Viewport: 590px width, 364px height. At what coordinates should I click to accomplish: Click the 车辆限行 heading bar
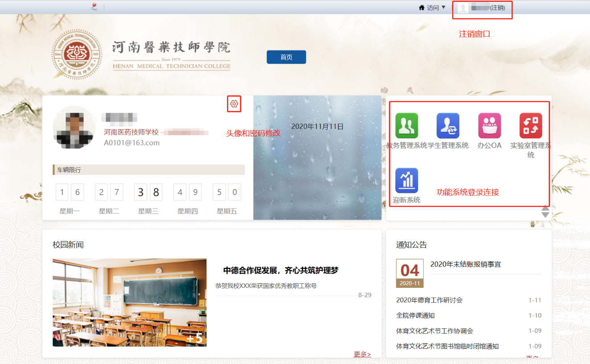click(x=149, y=170)
